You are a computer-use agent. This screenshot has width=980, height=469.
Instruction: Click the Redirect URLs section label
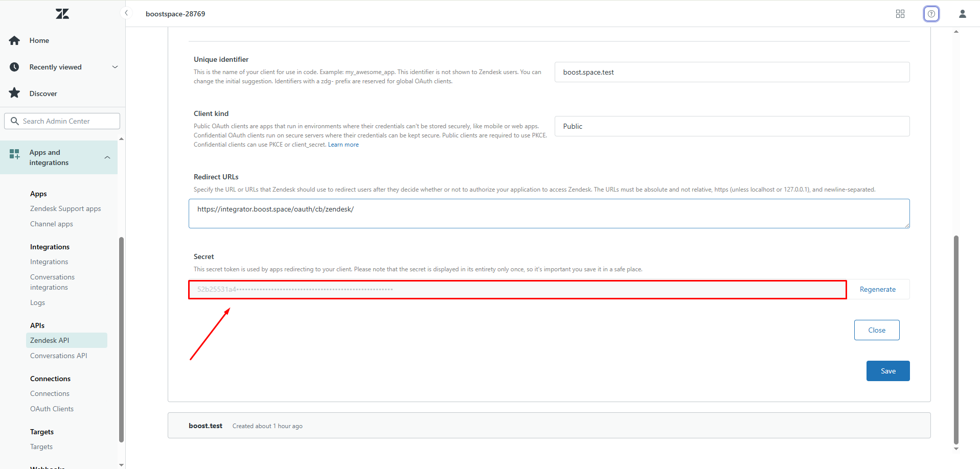216,177
